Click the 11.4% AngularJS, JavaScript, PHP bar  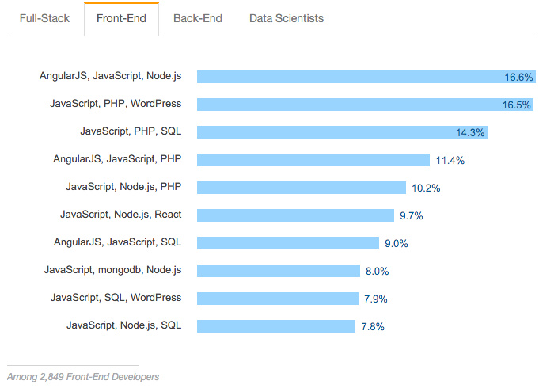pos(313,160)
